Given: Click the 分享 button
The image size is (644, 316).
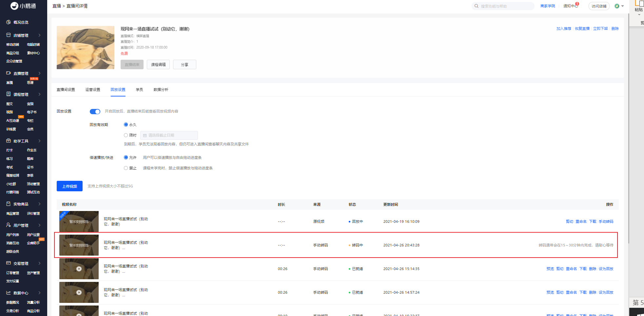Looking at the screenshot, I should 185,65.
